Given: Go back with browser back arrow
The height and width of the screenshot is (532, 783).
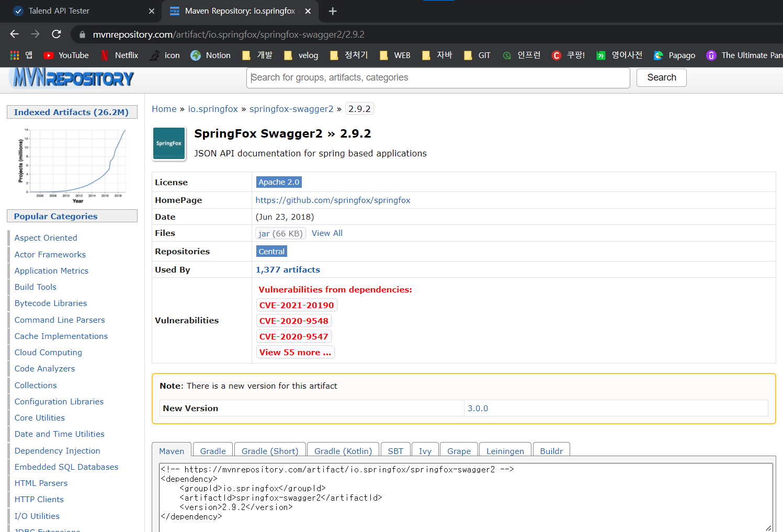Looking at the screenshot, I should [14, 34].
